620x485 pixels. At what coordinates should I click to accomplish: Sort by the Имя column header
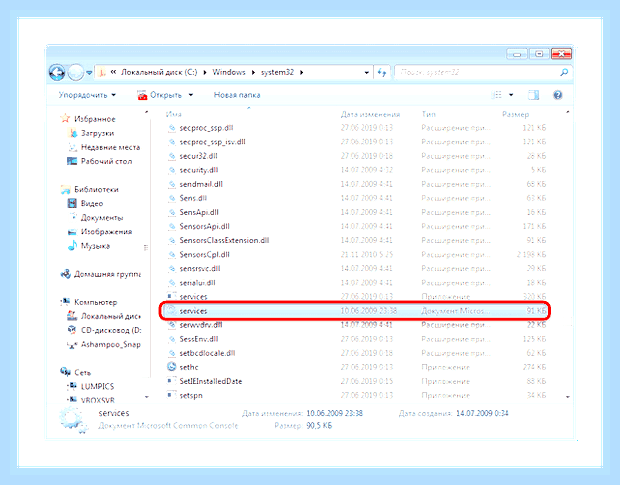(174, 114)
